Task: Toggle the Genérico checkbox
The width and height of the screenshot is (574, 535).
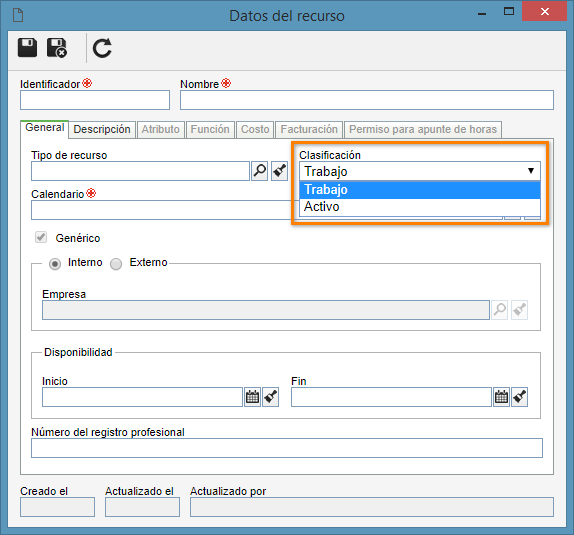Action: coord(41,237)
